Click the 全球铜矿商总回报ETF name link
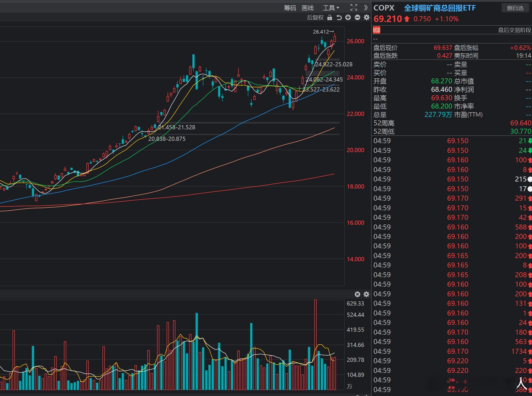Image resolution: width=532 pixels, height=396 pixels. [x=440, y=8]
